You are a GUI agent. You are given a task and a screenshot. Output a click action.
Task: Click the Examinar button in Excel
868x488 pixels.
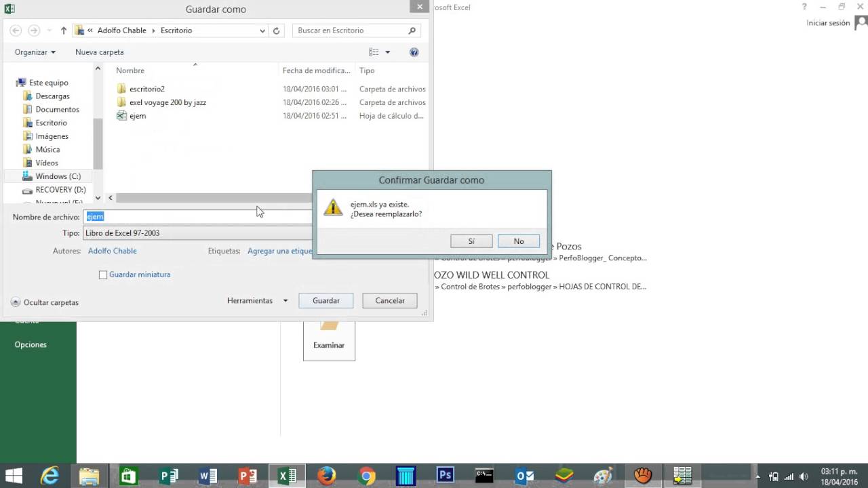point(329,341)
